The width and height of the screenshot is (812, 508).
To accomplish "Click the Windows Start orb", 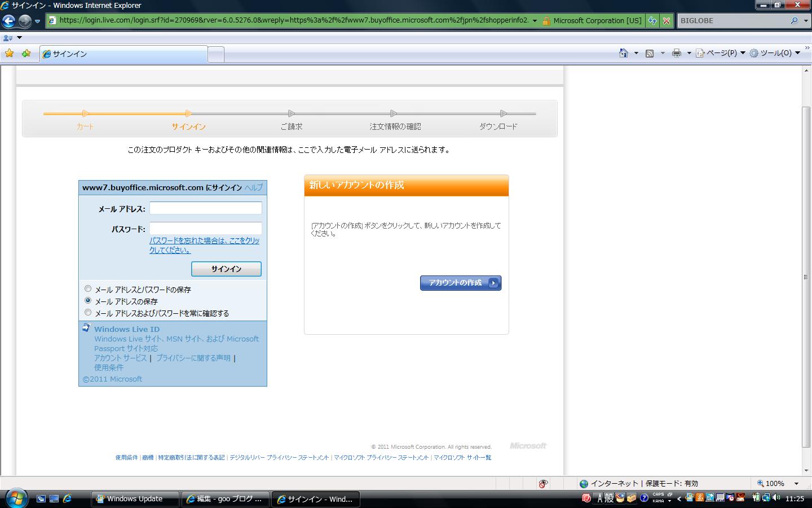I will click(x=16, y=498).
